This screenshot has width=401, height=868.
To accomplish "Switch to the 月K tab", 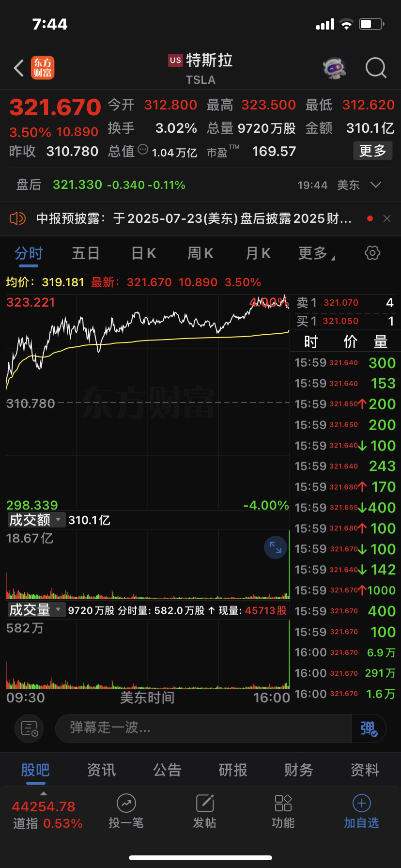I will pyautogui.click(x=258, y=253).
